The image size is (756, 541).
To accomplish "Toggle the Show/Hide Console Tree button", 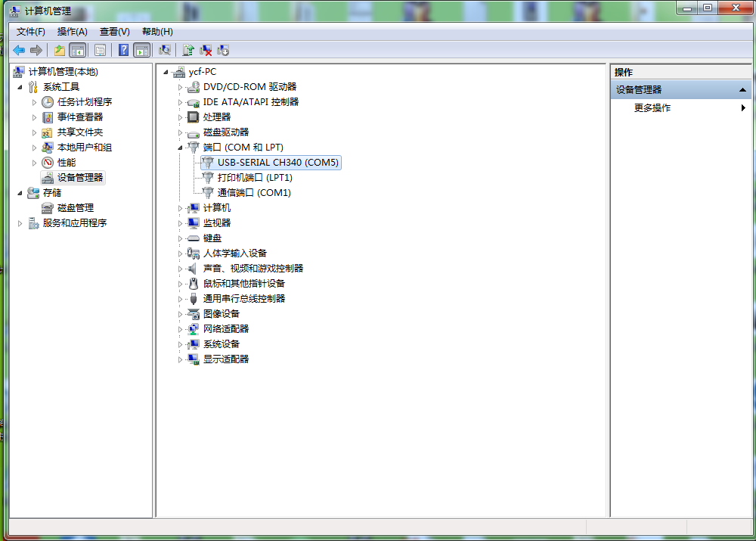I will click(77, 50).
